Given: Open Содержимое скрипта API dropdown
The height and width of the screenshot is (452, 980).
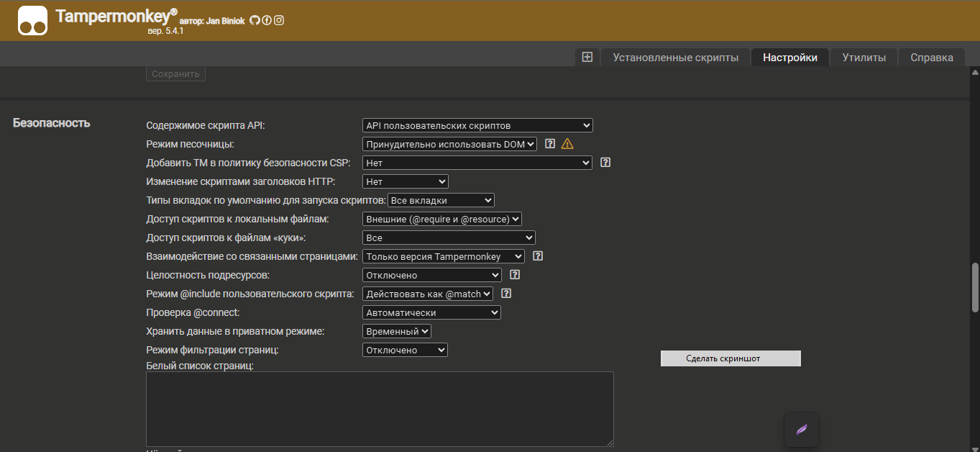Looking at the screenshot, I should coord(477,125).
